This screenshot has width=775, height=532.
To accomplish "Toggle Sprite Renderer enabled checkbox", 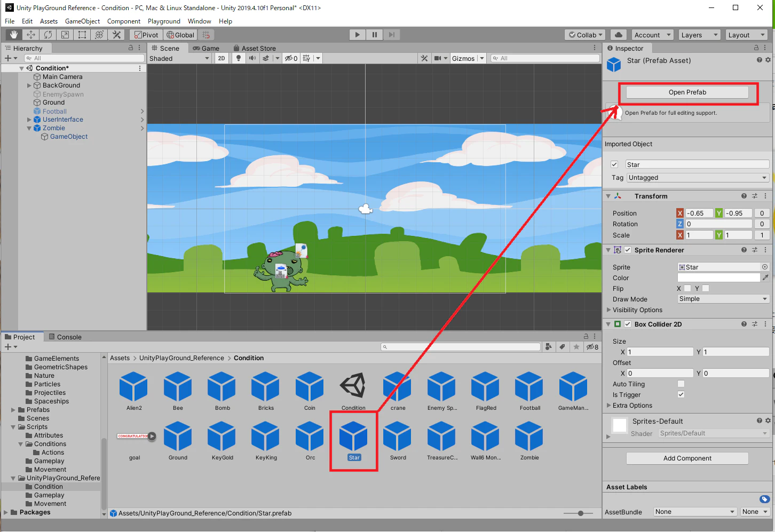I will [628, 250].
